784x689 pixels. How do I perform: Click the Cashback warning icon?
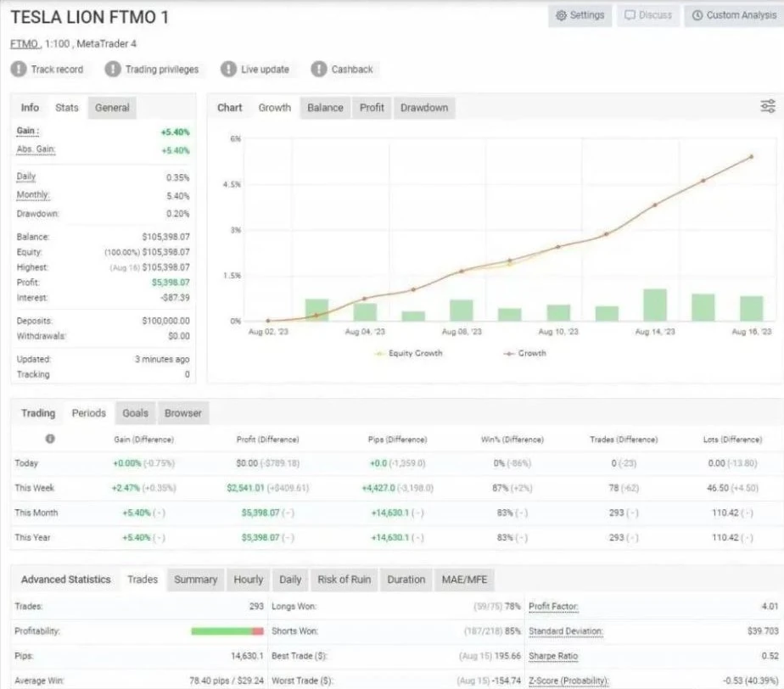coord(318,69)
